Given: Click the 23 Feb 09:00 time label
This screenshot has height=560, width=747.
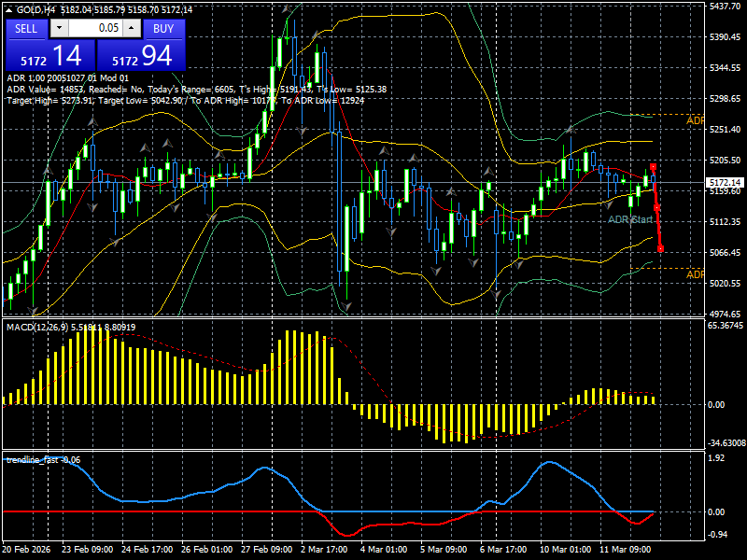Looking at the screenshot, I should click(x=87, y=550).
